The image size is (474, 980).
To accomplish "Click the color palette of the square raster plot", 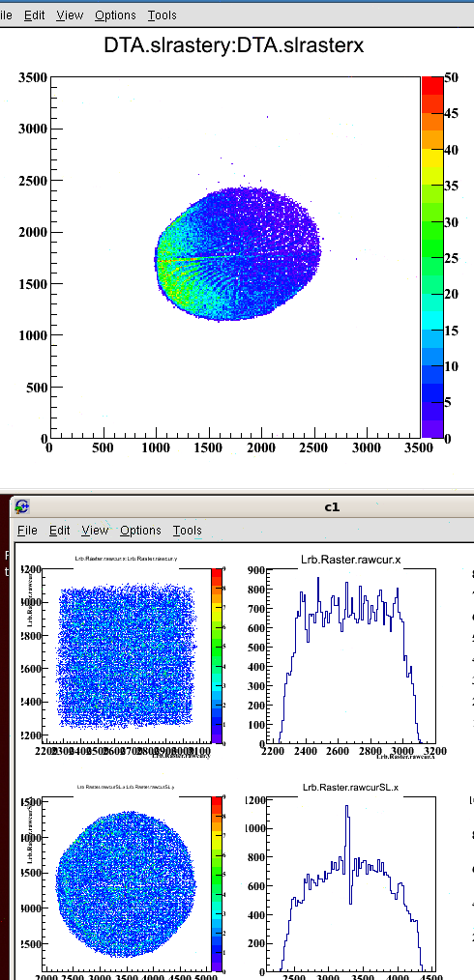I will pos(217,655).
